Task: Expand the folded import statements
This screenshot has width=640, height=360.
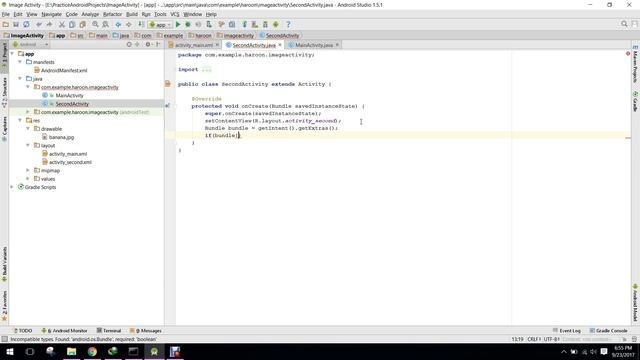Action: 207,69
